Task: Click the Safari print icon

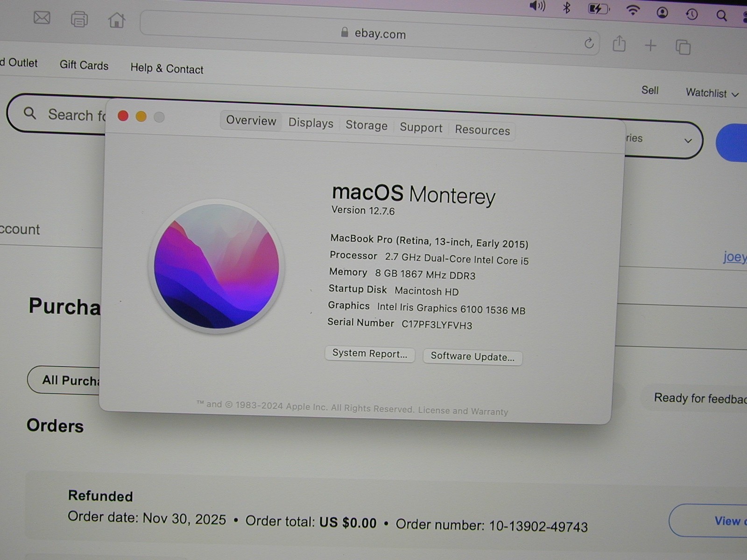Action: 79,20
